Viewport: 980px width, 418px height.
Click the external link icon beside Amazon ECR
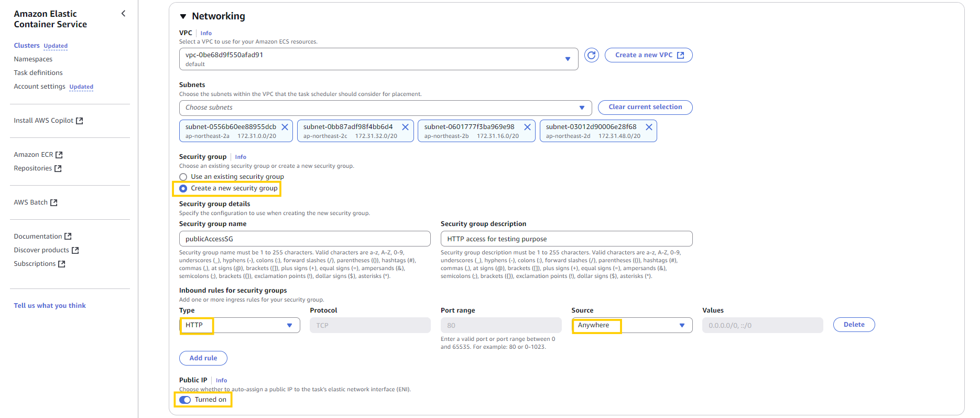[x=59, y=155]
